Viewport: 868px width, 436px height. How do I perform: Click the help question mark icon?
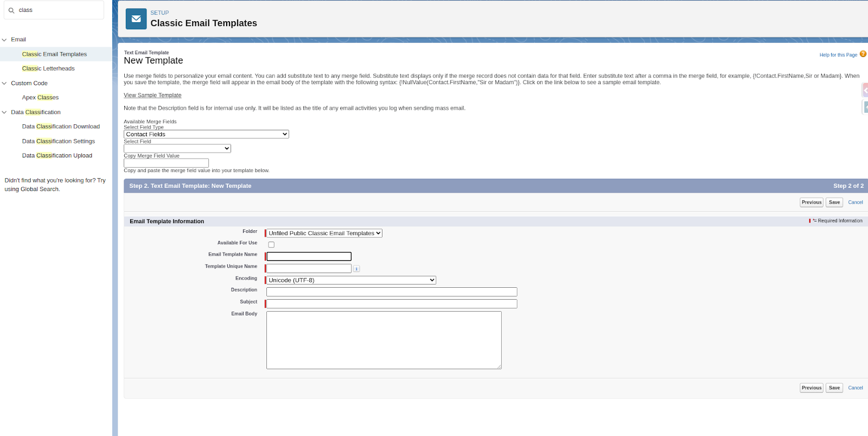(863, 54)
